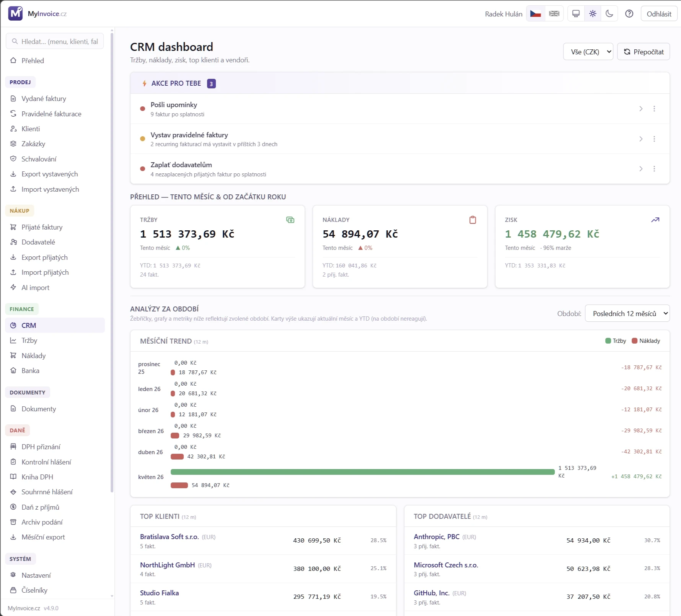
Task: Open Import přijatých menu item
Action: click(55, 272)
